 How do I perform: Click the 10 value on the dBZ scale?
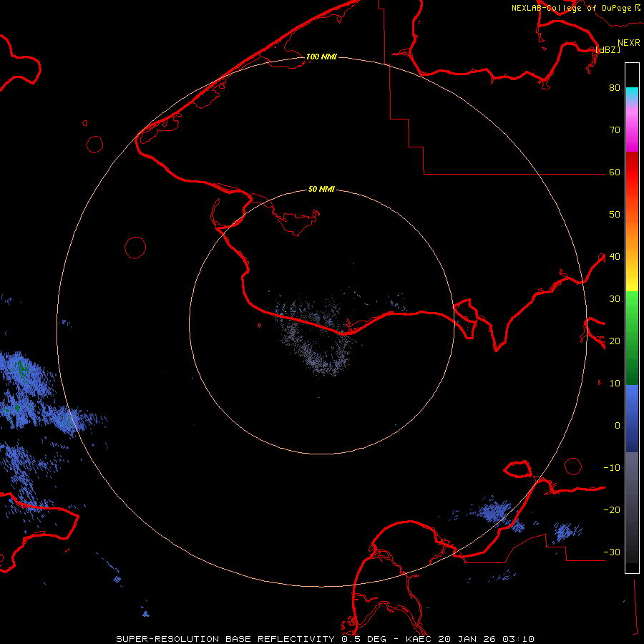click(615, 384)
